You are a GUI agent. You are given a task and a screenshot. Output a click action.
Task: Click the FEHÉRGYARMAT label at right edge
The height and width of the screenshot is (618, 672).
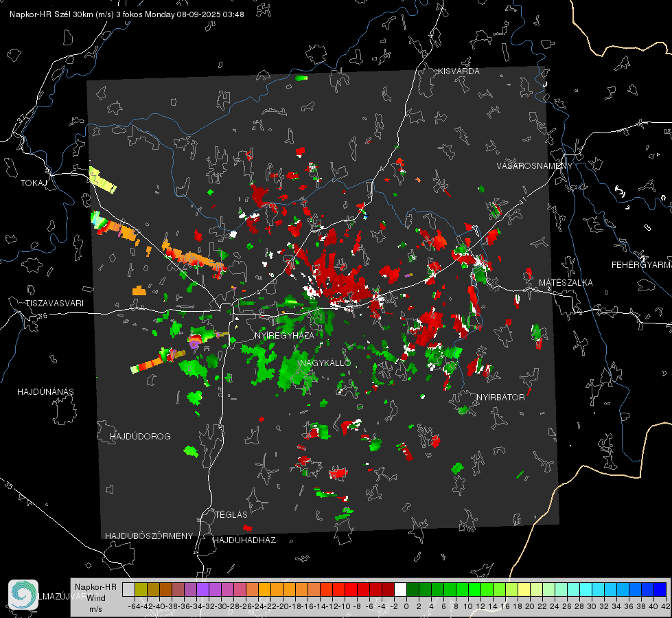coord(642,265)
